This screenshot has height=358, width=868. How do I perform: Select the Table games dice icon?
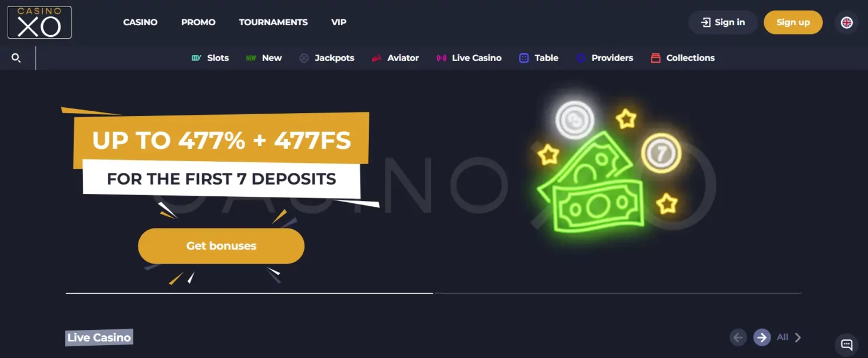[x=524, y=58]
